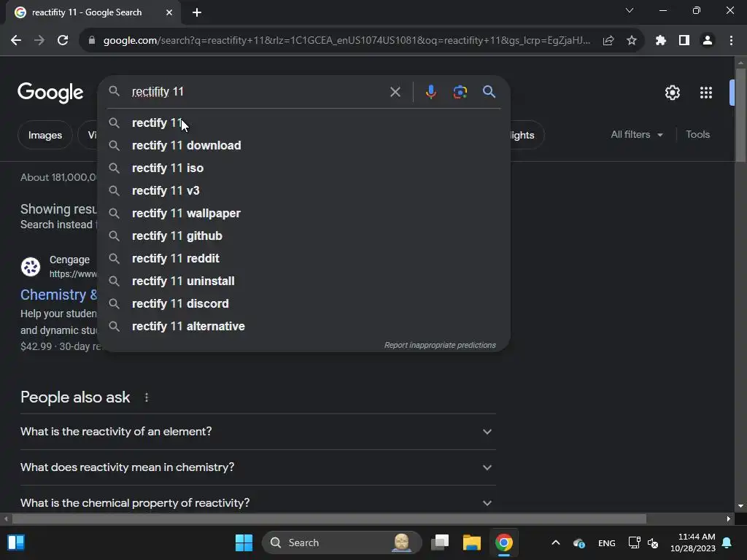The width and height of the screenshot is (747, 560).
Task: Choose suggestion "rectify 11 uninstall"
Action: point(304,281)
